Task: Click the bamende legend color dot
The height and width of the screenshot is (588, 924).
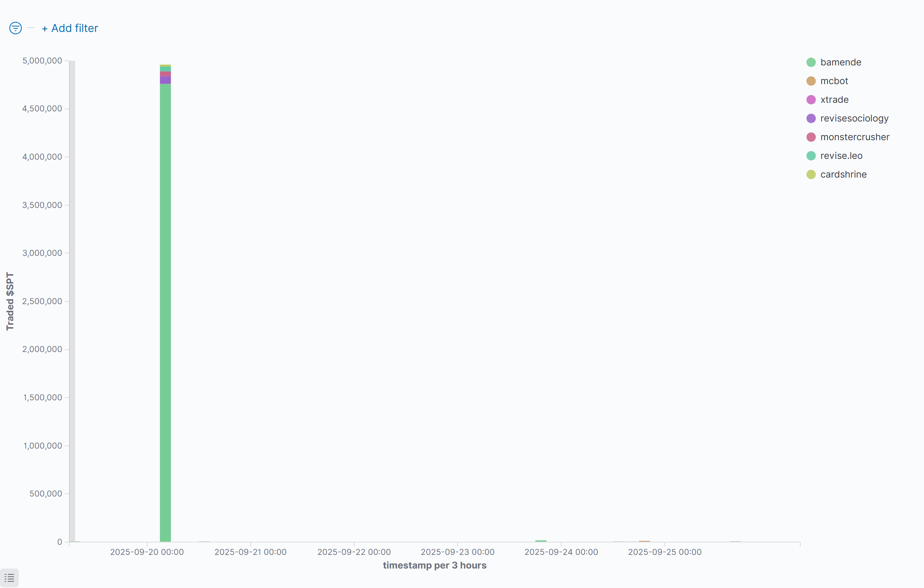Action: (x=811, y=62)
